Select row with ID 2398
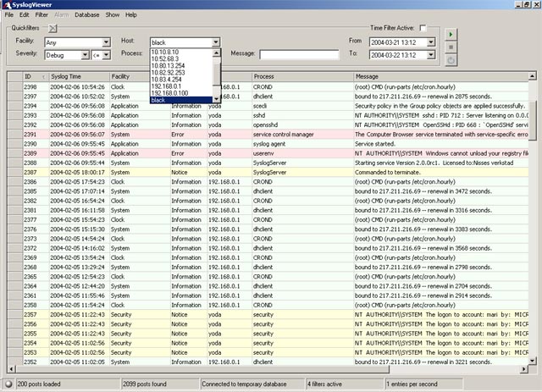Screen dimensions: 542x392 268,87
